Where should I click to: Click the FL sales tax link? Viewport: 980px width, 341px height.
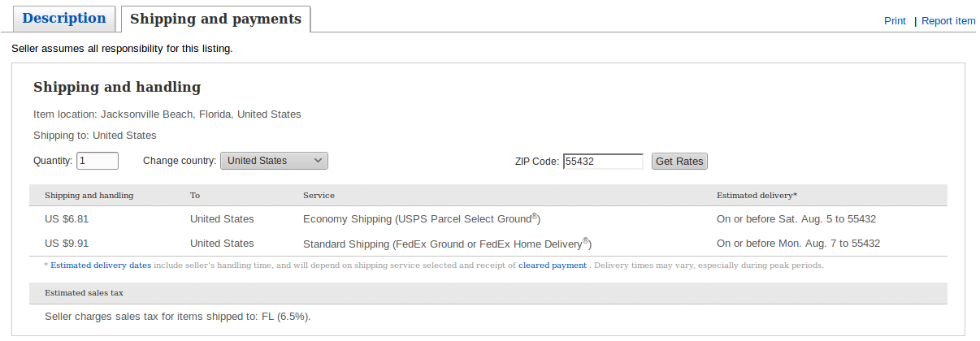pos(267,317)
